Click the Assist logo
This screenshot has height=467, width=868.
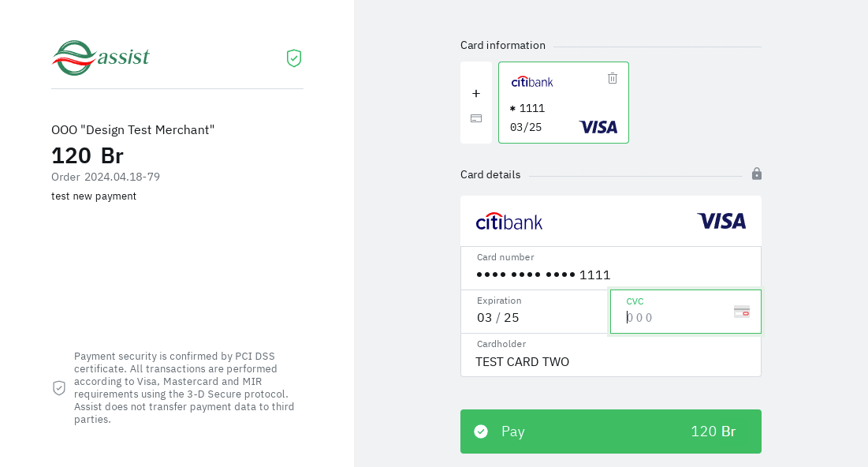click(101, 58)
